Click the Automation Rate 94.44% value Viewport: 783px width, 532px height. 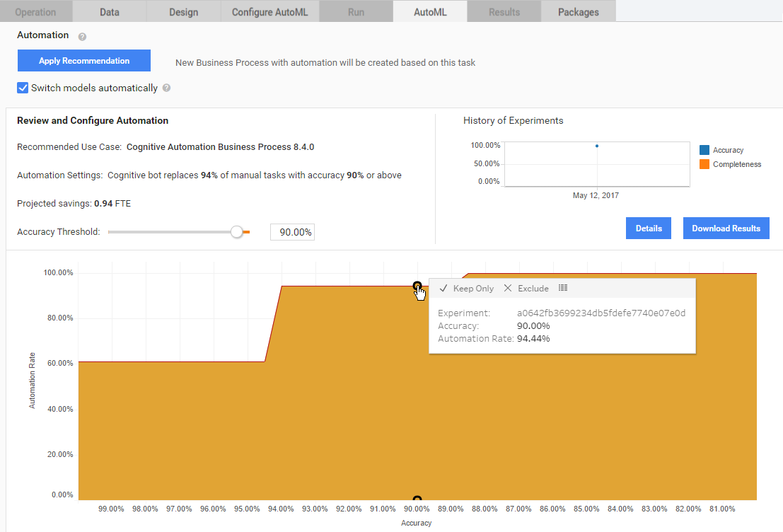(533, 339)
